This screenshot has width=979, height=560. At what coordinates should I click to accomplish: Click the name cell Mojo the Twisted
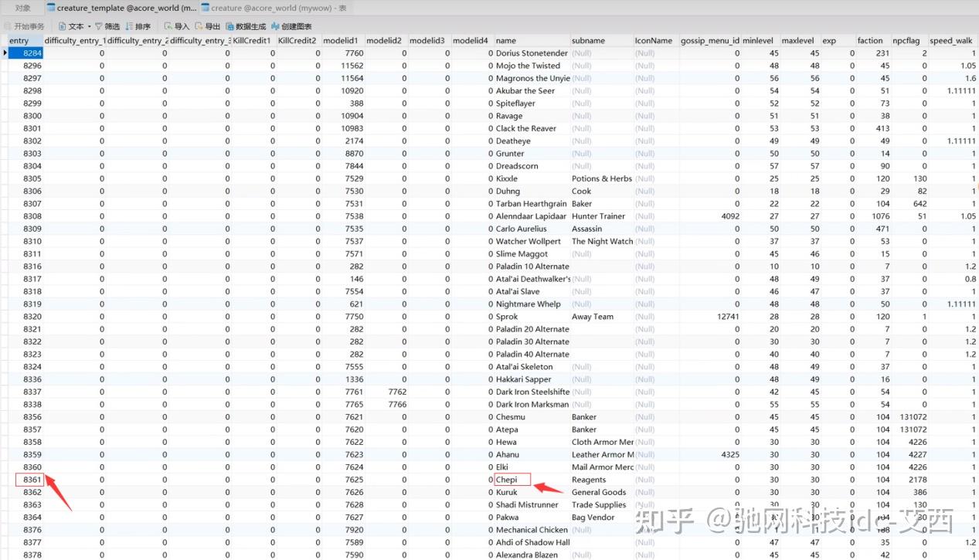(528, 66)
